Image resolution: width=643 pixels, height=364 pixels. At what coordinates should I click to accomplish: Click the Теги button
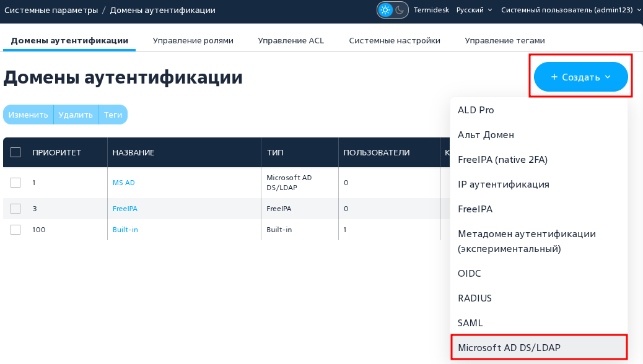point(113,115)
